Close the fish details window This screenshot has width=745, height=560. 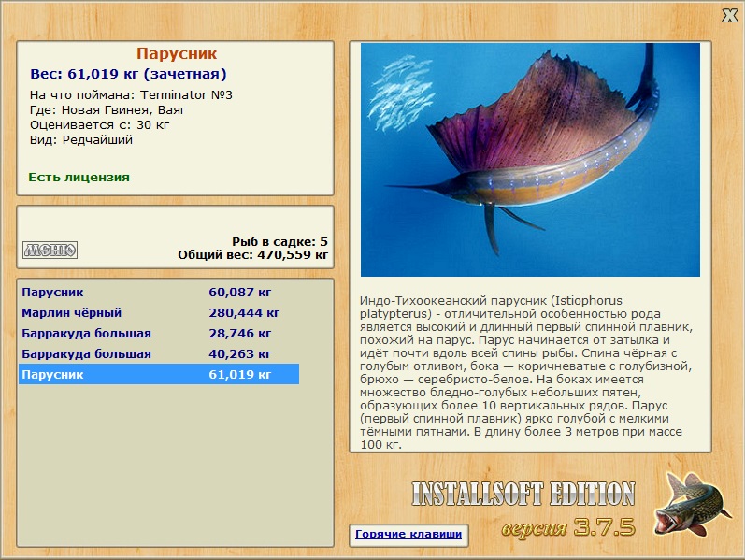point(729,15)
